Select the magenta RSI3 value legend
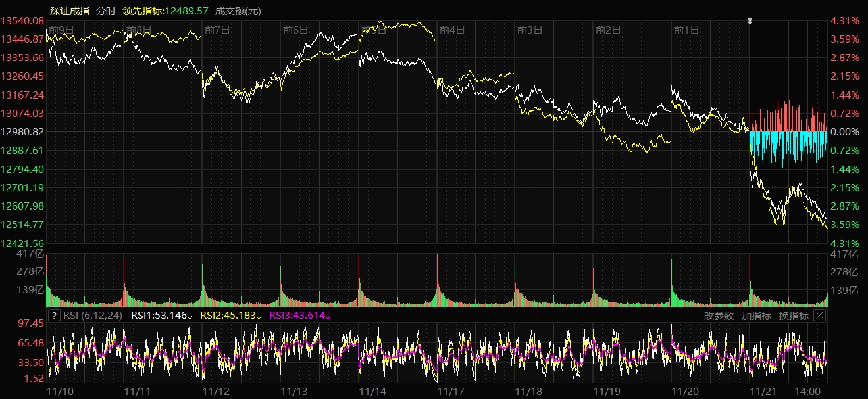868x399 pixels. tap(301, 316)
